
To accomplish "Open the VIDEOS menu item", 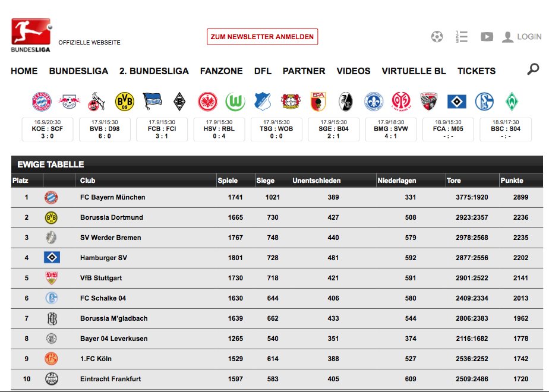I will click(354, 71).
